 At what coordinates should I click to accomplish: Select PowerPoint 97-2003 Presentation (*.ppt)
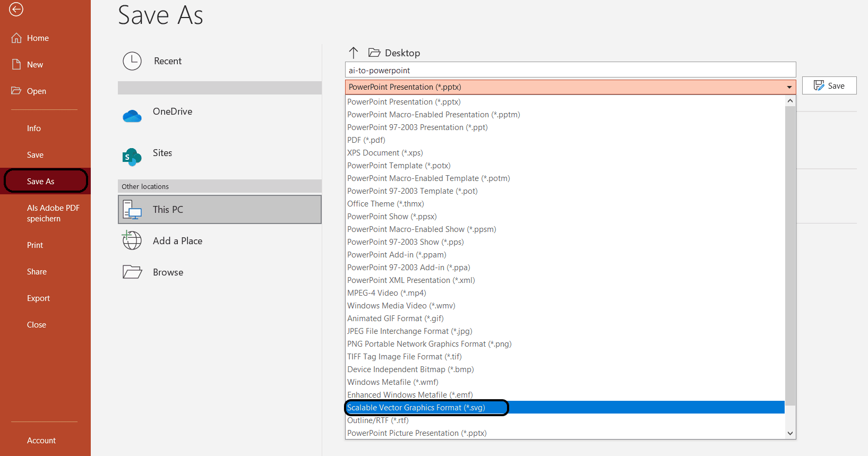tap(565, 127)
